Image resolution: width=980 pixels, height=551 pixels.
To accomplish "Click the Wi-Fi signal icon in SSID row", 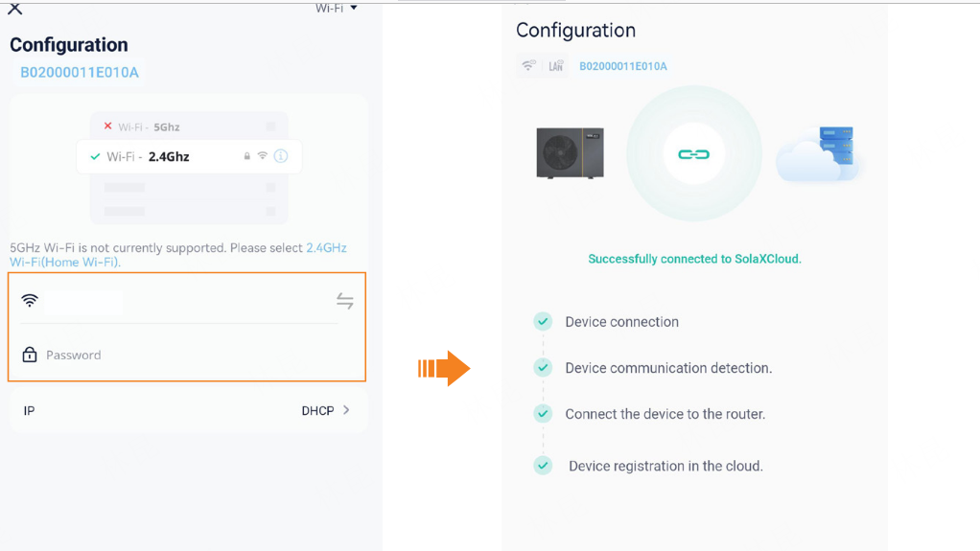I will coord(30,301).
